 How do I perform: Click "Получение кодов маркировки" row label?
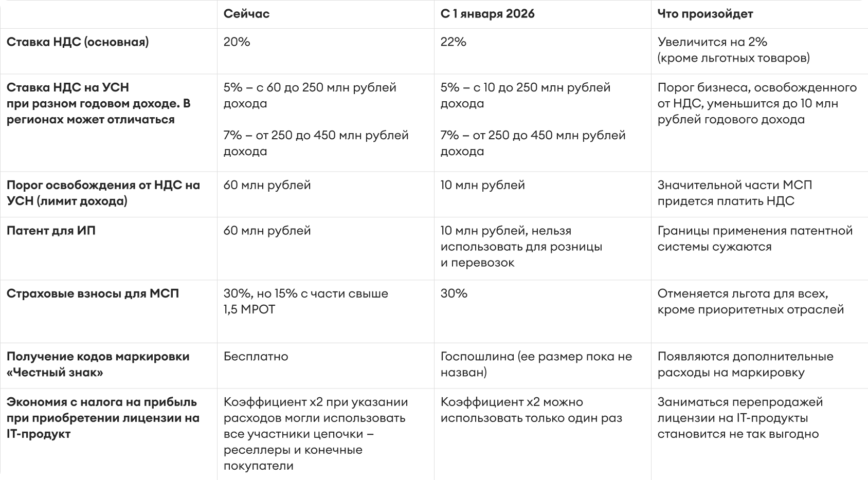point(98,357)
